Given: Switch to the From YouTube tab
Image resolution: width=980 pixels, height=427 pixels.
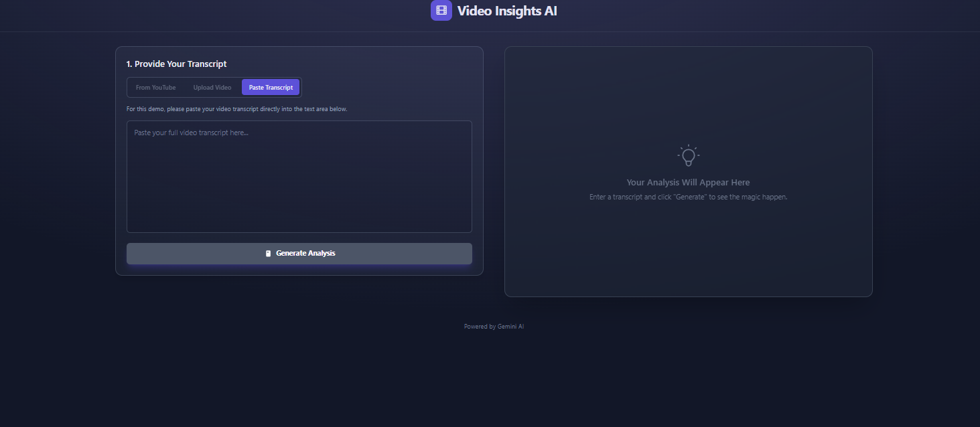Looking at the screenshot, I should pyautogui.click(x=155, y=87).
